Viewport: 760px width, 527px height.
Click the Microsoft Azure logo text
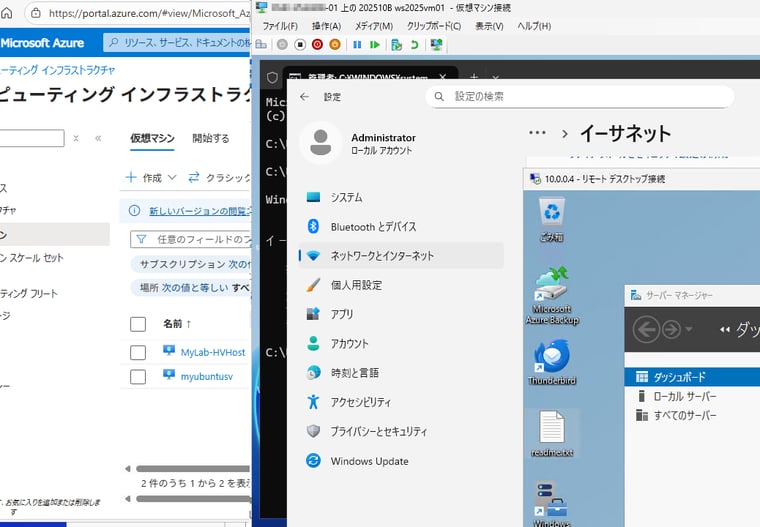pyautogui.click(x=43, y=43)
